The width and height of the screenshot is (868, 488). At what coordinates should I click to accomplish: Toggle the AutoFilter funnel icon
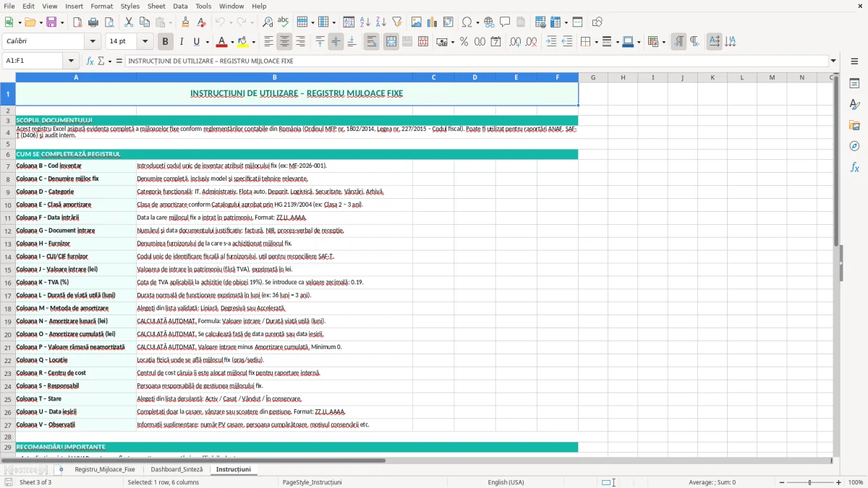pyautogui.click(x=396, y=22)
